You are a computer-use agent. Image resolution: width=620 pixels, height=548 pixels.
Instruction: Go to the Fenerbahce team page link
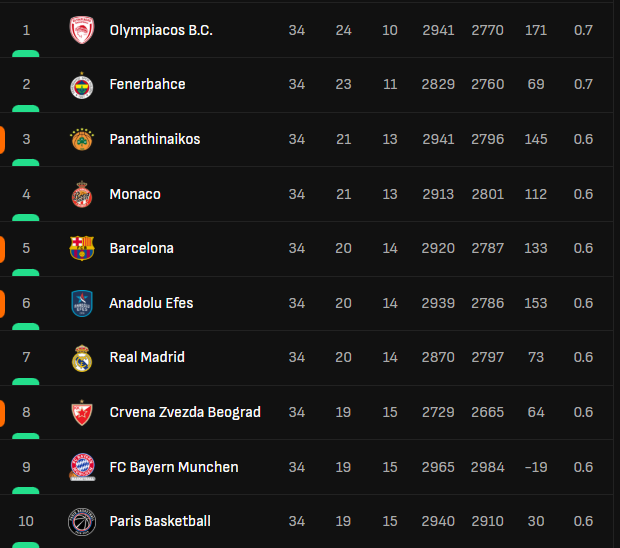tap(147, 85)
